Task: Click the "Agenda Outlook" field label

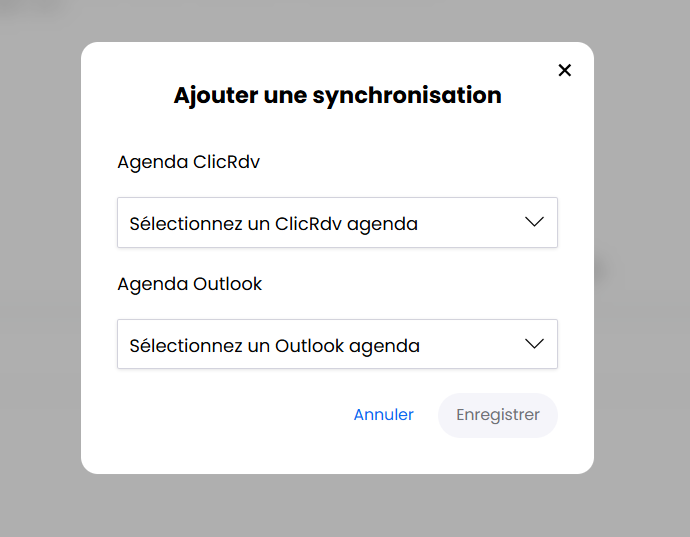Action: [x=189, y=284]
